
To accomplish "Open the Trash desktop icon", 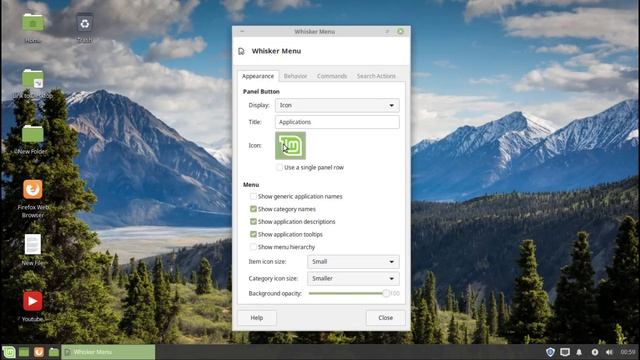I will (x=84, y=24).
